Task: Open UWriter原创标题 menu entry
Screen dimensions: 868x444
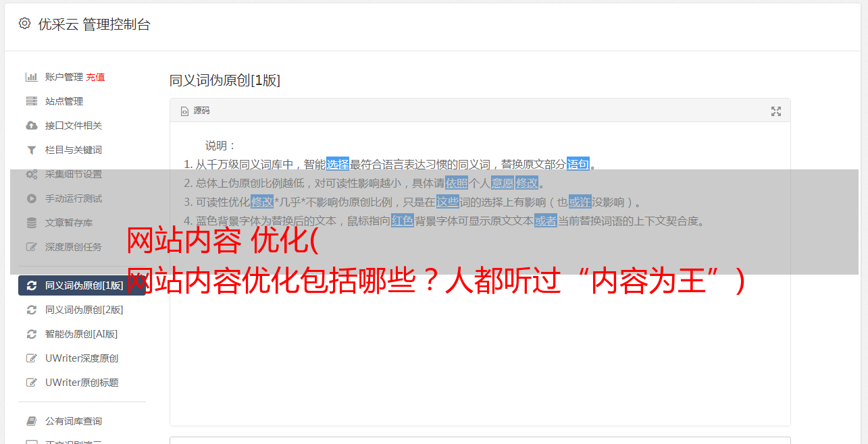Action: 82,383
